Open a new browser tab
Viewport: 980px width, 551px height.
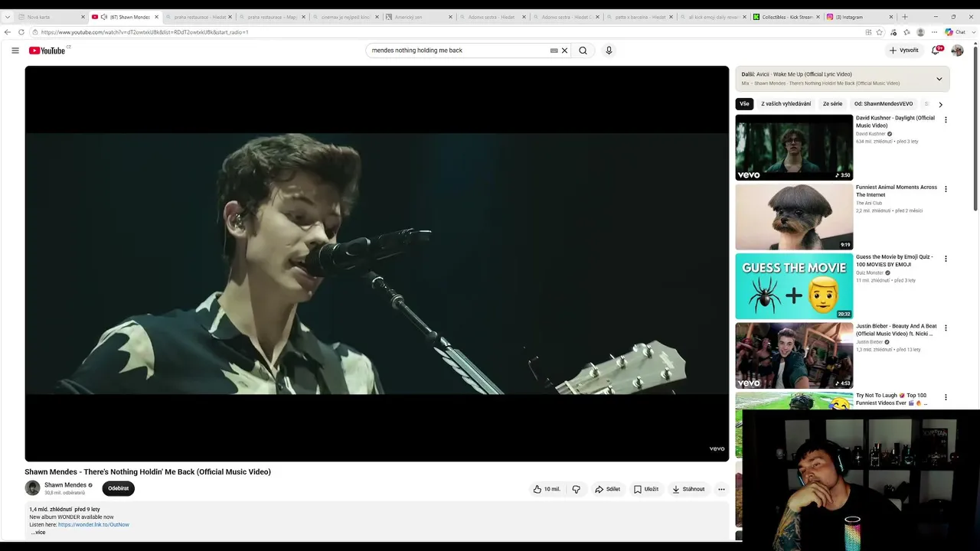(905, 17)
